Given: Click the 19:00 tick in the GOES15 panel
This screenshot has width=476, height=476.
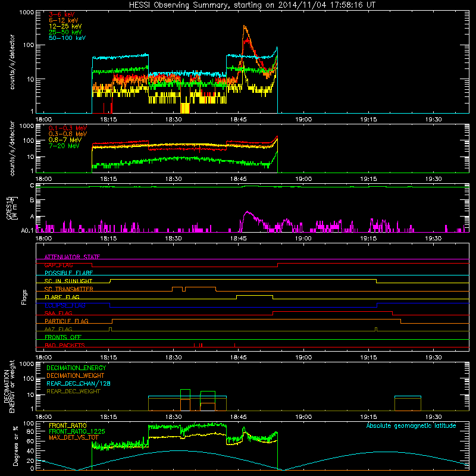Looking at the screenshot, I should click(303, 239).
